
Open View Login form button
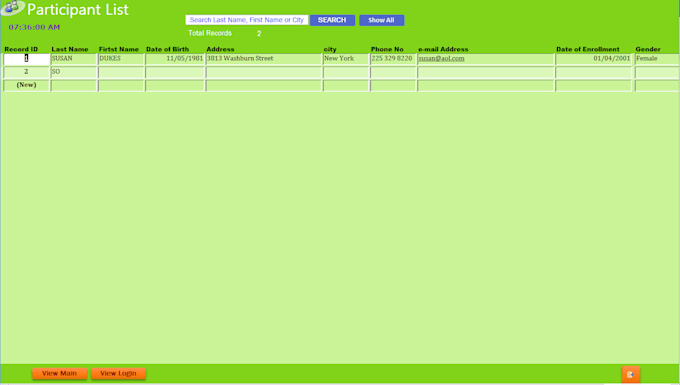tap(118, 373)
